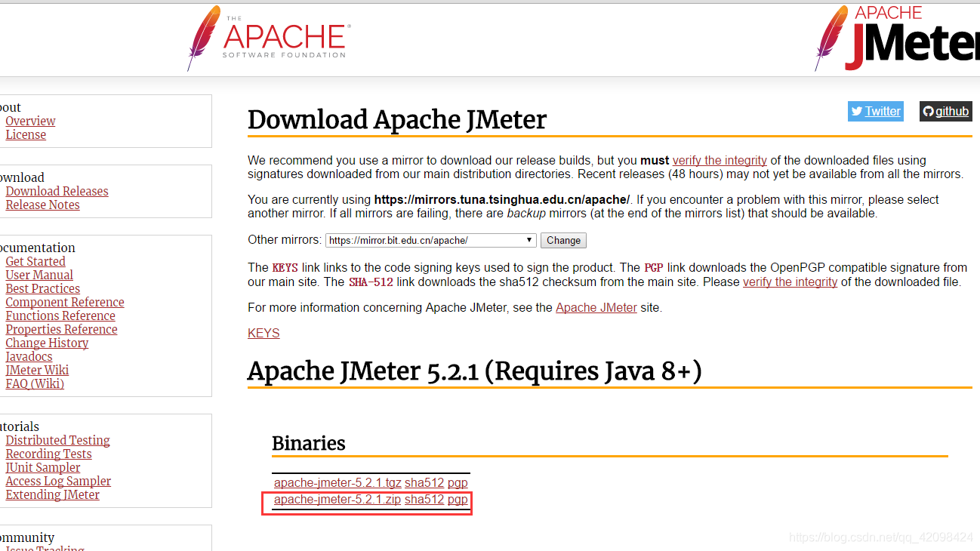
Task: Open the Overview sidebar link
Action: pos(30,121)
